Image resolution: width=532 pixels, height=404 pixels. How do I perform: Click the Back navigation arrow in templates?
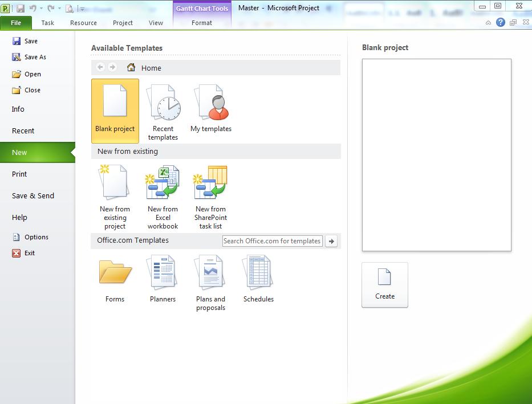(x=100, y=67)
